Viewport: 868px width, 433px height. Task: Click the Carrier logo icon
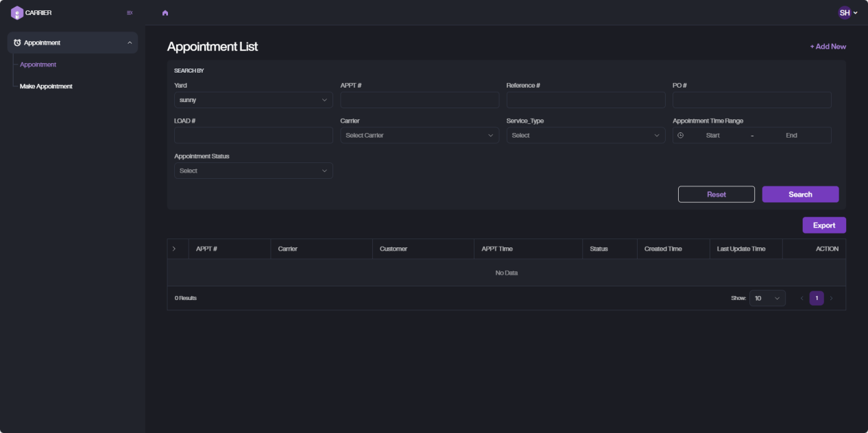[16, 12]
